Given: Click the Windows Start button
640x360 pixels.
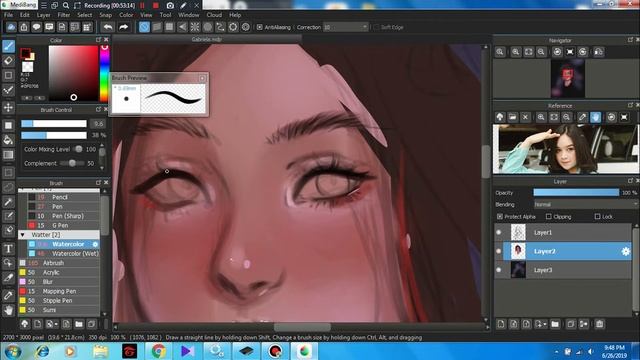Looking at the screenshot, I should coord(13,351).
